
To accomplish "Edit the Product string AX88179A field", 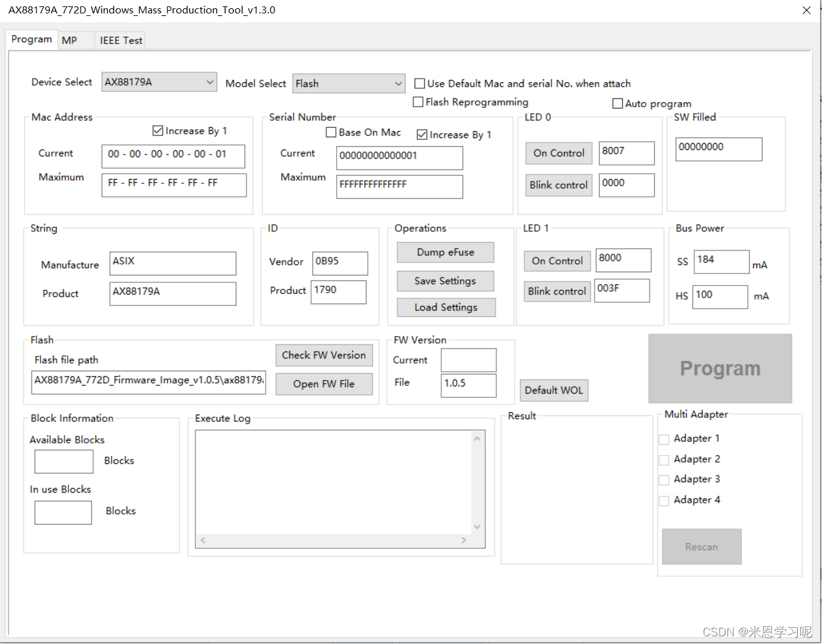I will pyautogui.click(x=173, y=294).
